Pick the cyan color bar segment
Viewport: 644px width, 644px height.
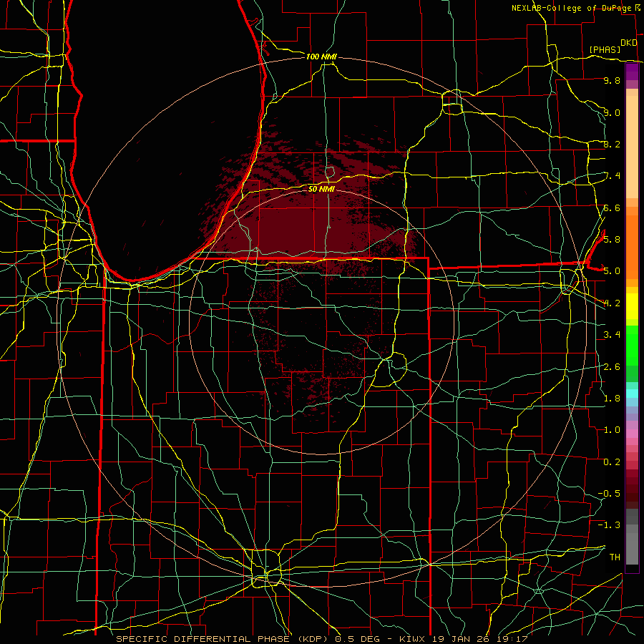(632, 394)
